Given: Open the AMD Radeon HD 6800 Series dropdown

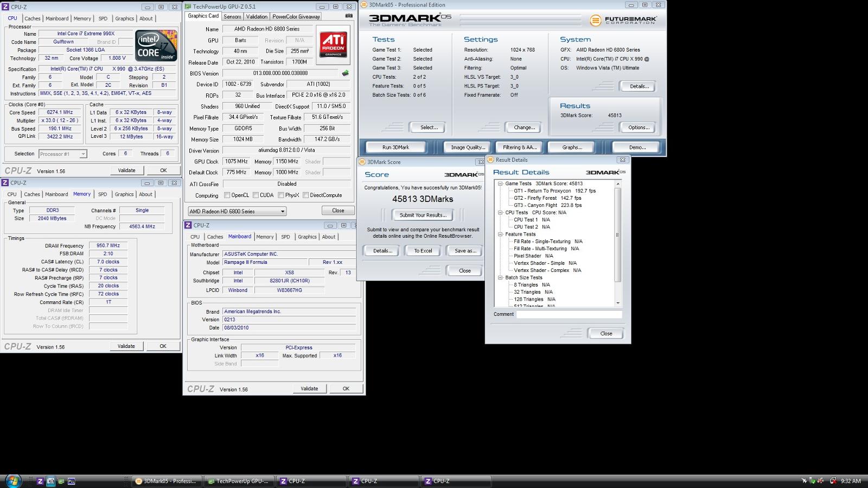Looking at the screenshot, I should pyautogui.click(x=237, y=211).
